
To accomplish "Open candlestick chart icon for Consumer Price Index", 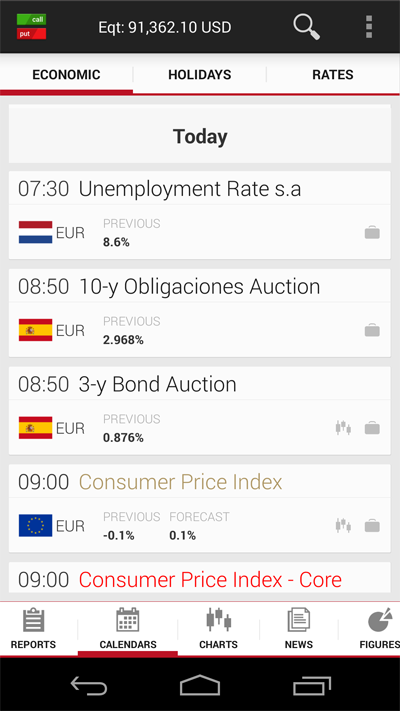I will 343,526.
